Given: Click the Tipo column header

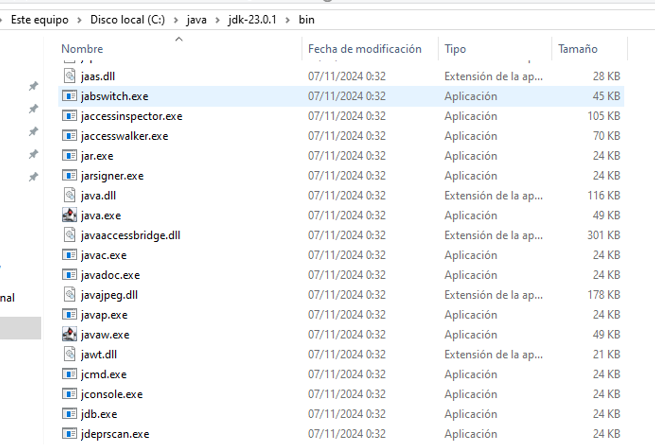Looking at the screenshot, I should (455, 49).
